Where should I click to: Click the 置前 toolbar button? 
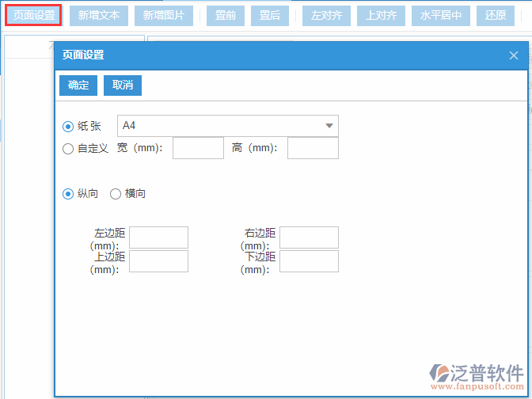pos(226,16)
